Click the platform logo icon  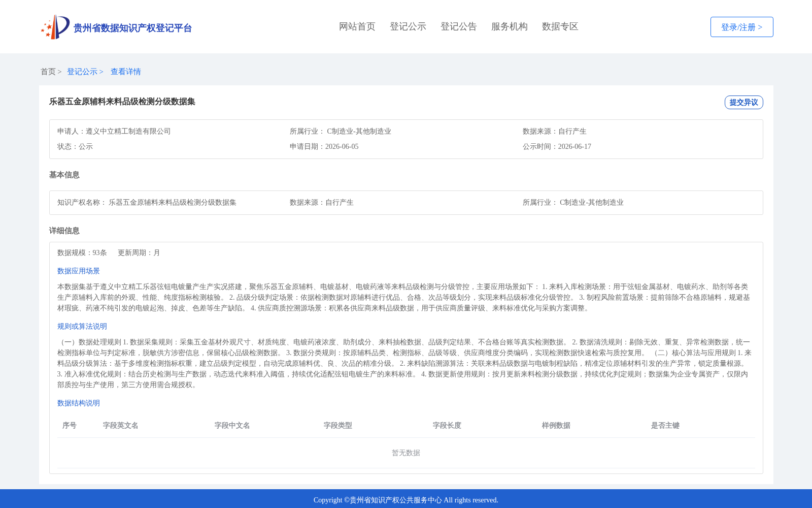pyautogui.click(x=55, y=27)
